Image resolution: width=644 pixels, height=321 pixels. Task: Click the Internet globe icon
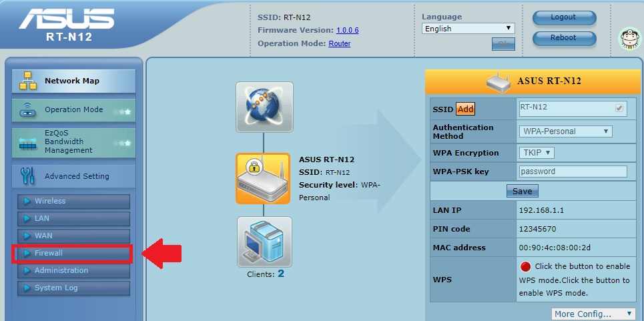pyautogui.click(x=264, y=107)
